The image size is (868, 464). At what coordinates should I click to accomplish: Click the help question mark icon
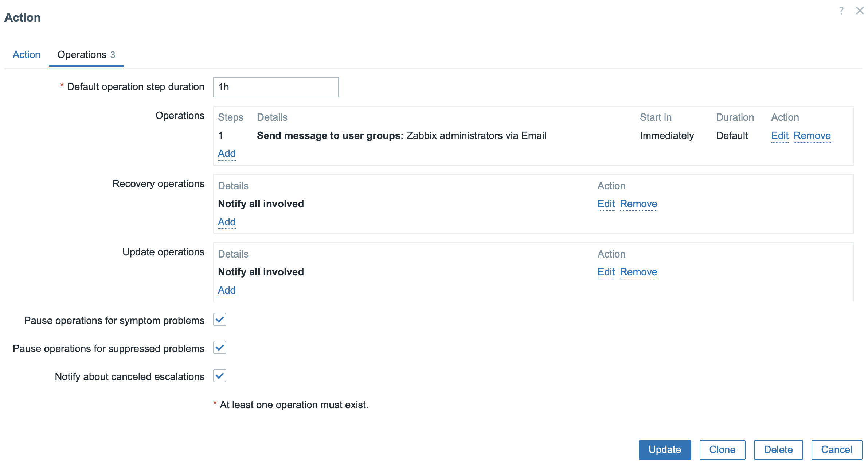[x=841, y=11]
